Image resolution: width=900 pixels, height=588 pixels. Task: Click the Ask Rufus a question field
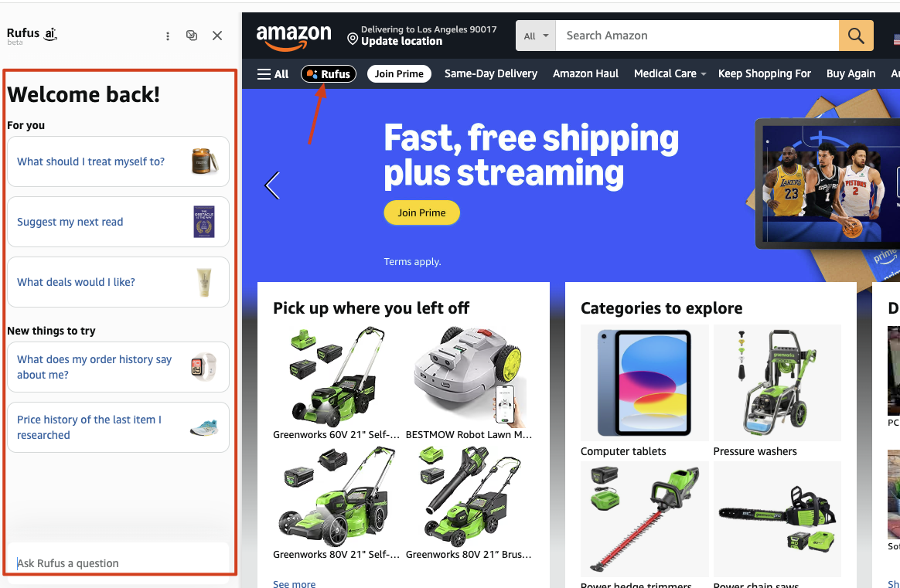[118, 563]
